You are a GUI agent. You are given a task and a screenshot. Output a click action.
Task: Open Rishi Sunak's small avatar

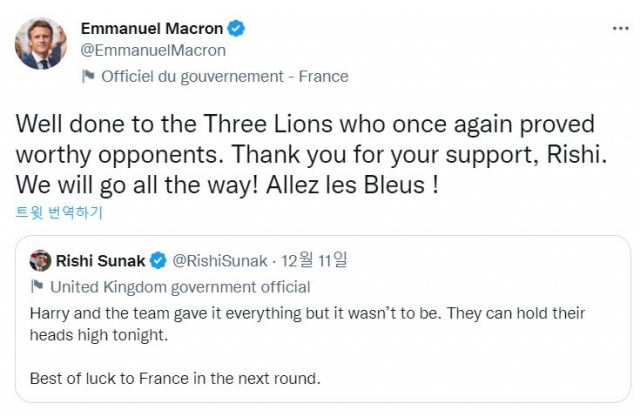pos(40,261)
